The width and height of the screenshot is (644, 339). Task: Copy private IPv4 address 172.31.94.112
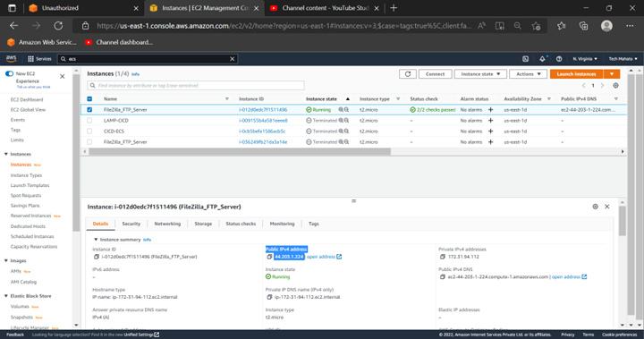[443, 257]
